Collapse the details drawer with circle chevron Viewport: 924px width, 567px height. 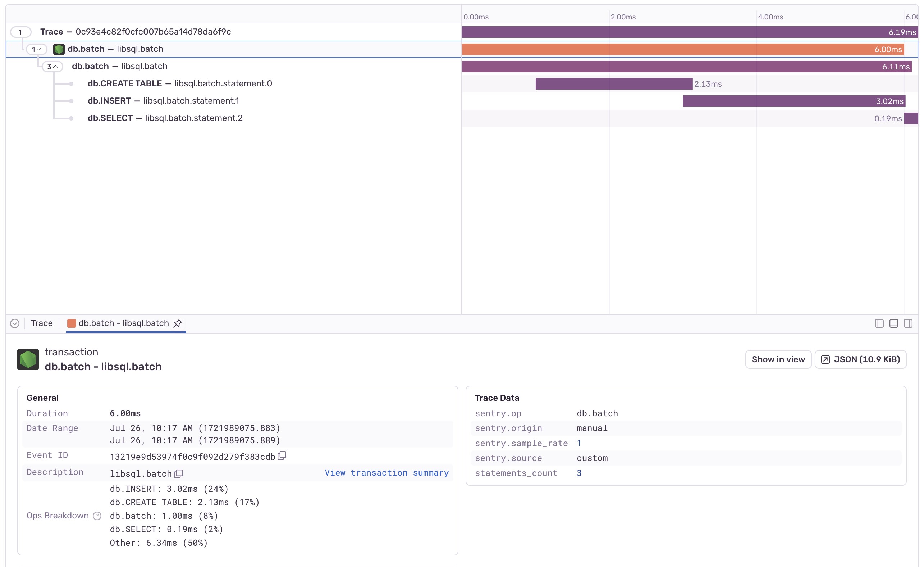(x=15, y=323)
